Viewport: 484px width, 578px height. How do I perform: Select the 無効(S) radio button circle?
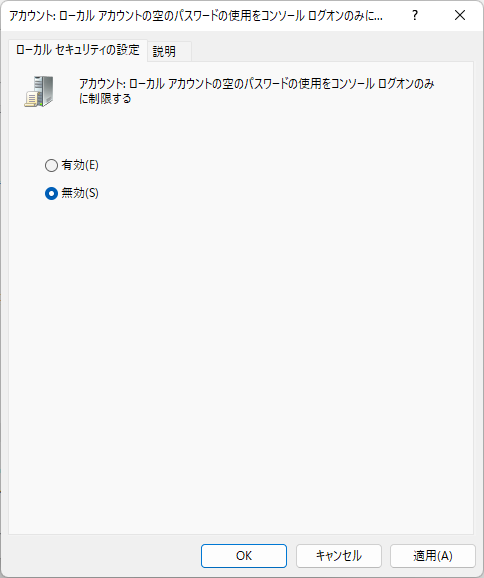[x=51, y=194]
